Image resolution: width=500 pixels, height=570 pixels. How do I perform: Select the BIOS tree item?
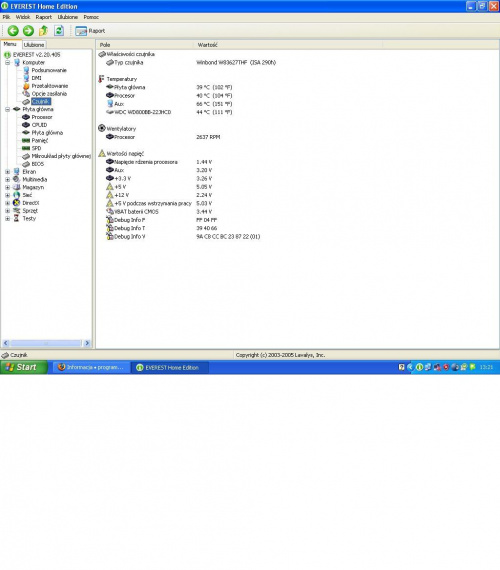point(37,164)
